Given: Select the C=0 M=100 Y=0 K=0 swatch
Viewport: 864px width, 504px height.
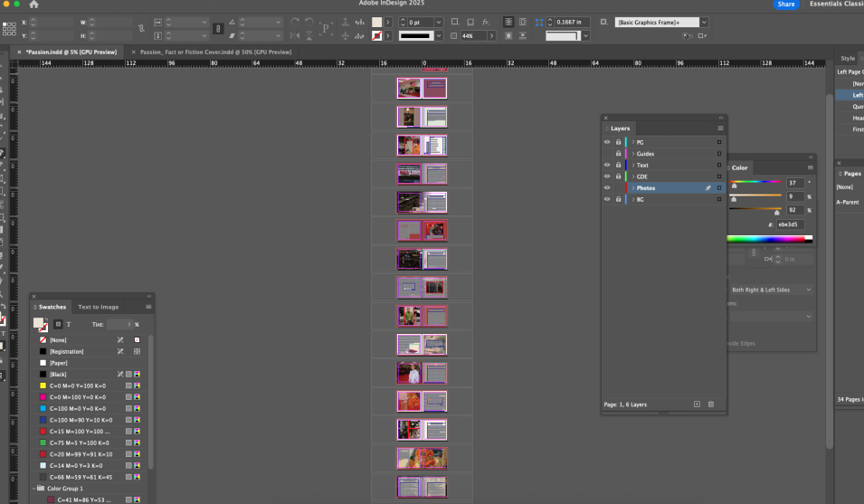Looking at the screenshot, I should (x=77, y=397).
